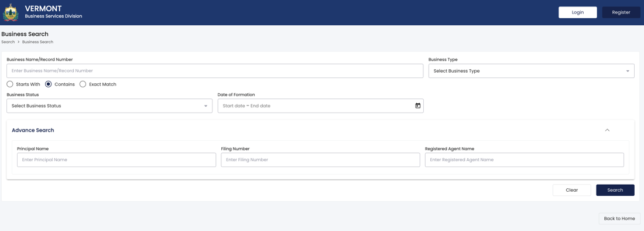Open the Business Type dropdown
This screenshot has width=644, height=231.
pos(532,71)
